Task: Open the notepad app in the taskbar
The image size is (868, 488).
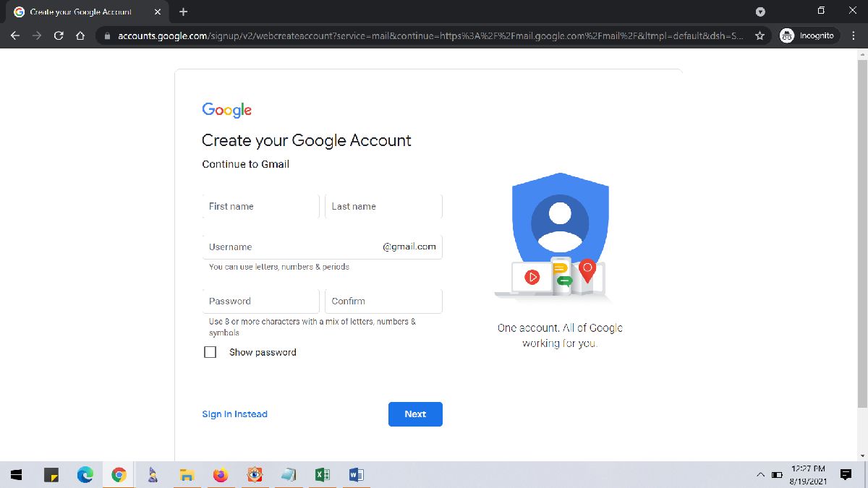Action: click(x=289, y=475)
